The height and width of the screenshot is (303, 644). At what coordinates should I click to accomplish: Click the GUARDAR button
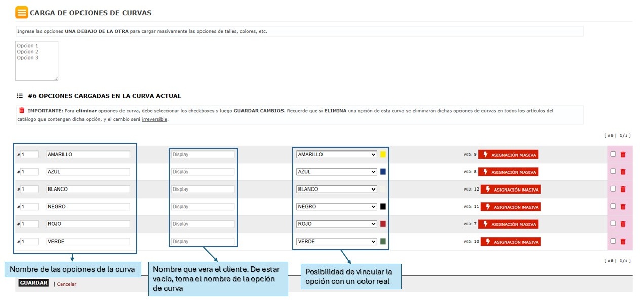pyautogui.click(x=33, y=283)
